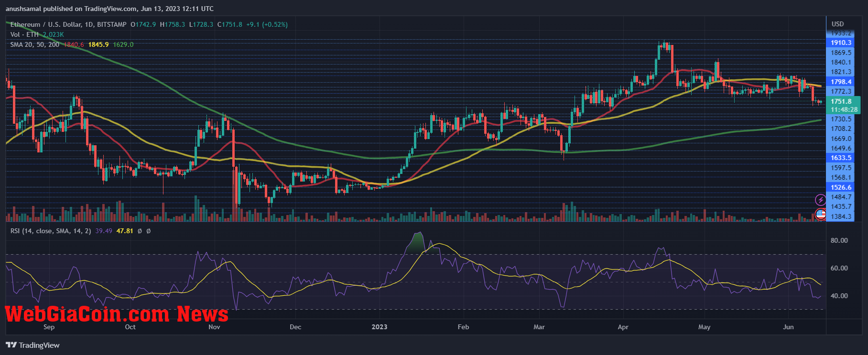
Task: Click the USD currency label on price axis
Action: [x=837, y=24]
